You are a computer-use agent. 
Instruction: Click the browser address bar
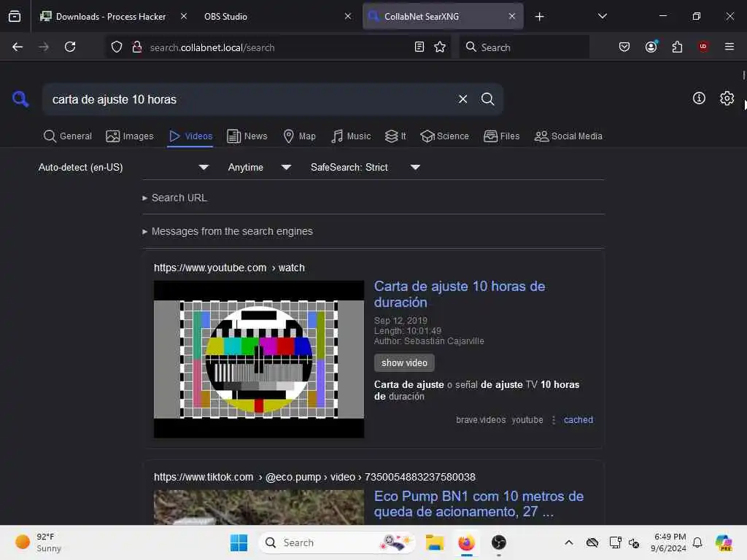point(279,47)
